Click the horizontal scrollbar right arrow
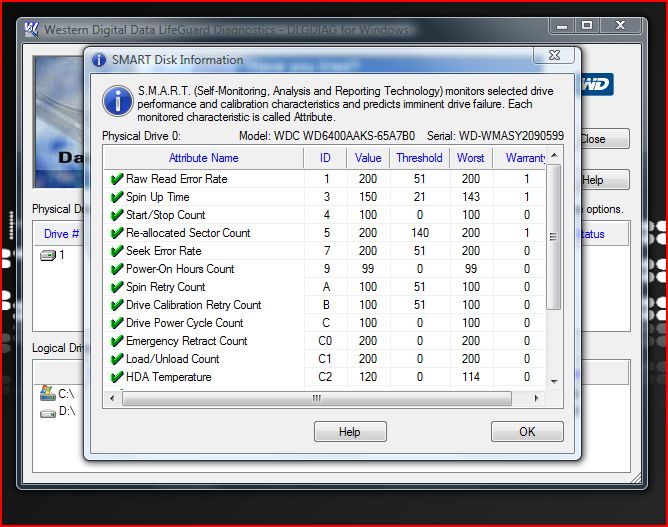 coord(536,398)
